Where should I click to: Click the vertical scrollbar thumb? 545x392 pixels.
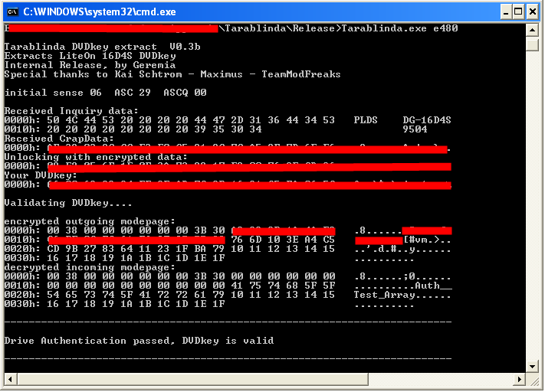[x=532, y=44]
